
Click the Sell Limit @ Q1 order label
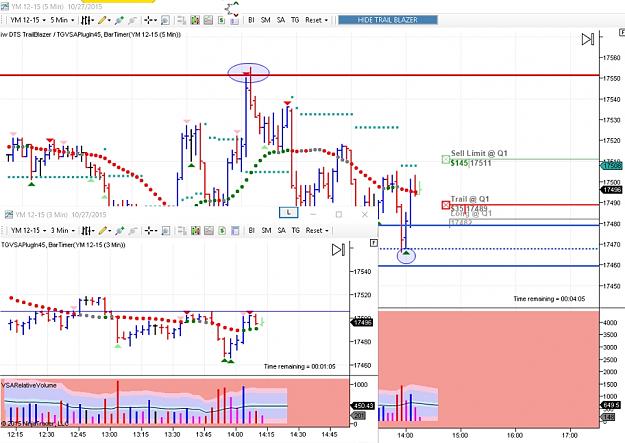coord(479,154)
